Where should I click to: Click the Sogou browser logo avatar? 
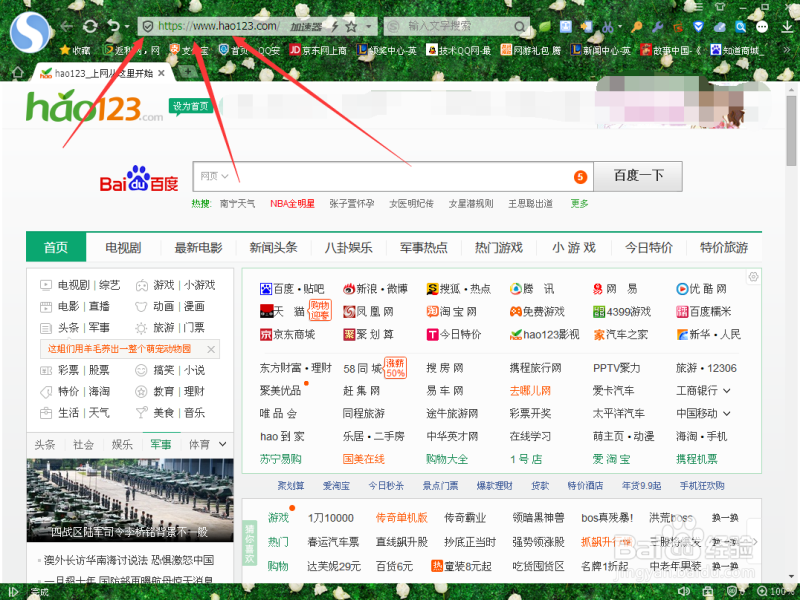30,32
